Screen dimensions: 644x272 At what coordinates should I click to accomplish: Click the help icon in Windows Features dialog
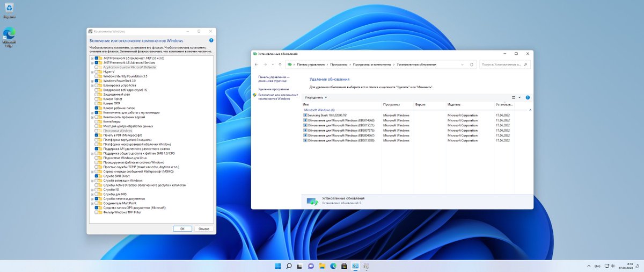(211, 40)
